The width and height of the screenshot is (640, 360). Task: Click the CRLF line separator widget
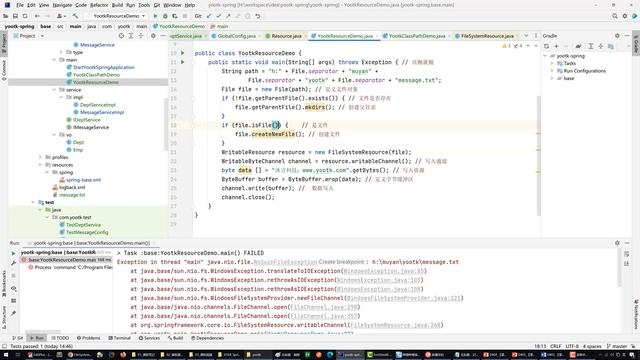coord(556,346)
